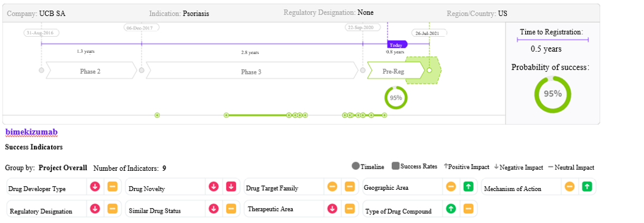Click the purple Today marker
This screenshot has width=644, height=223.
click(x=397, y=45)
